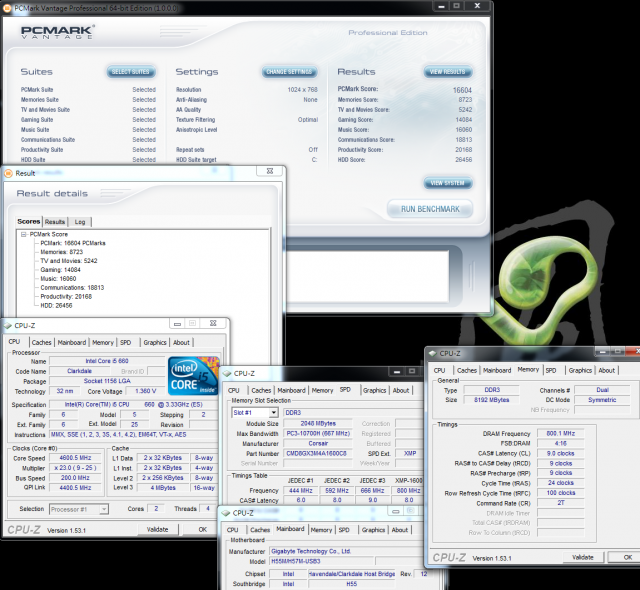
Task: Open Caches tab in the CPU window
Action: (x=42, y=342)
